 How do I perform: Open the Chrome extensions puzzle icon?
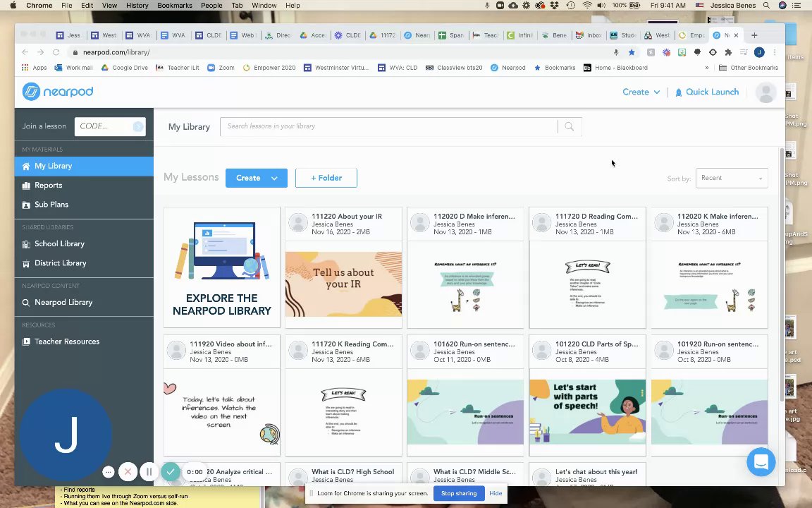[x=729, y=52]
